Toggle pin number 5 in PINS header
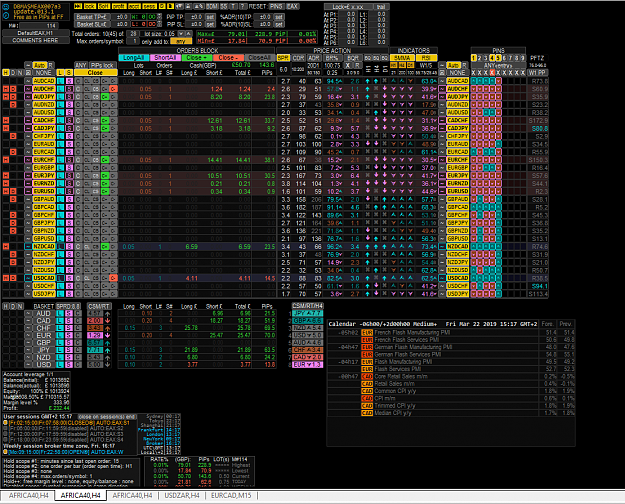The width and height of the screenshot is (625, 504). 498,58
